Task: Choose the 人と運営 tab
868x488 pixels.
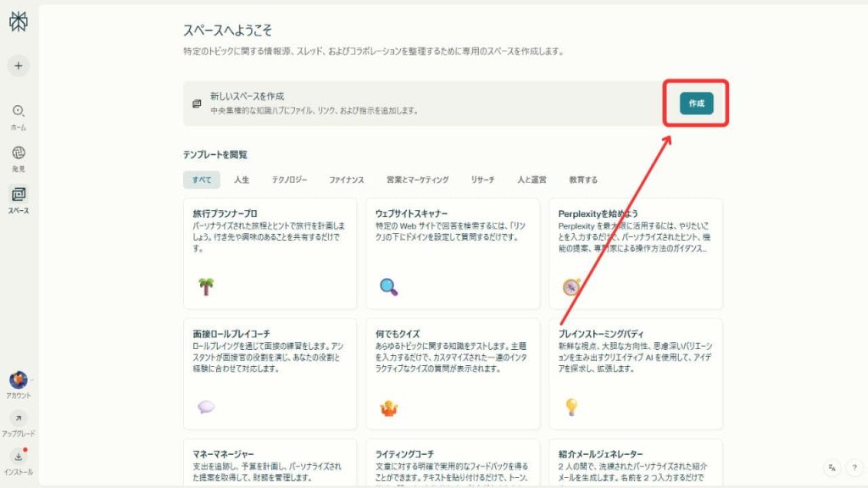Action: 531,180
